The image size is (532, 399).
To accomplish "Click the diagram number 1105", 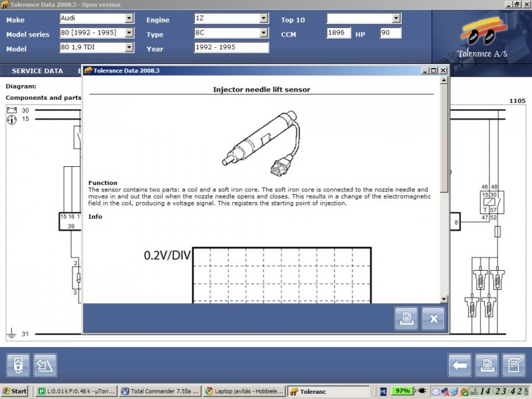I will click(x=517, y=101).
